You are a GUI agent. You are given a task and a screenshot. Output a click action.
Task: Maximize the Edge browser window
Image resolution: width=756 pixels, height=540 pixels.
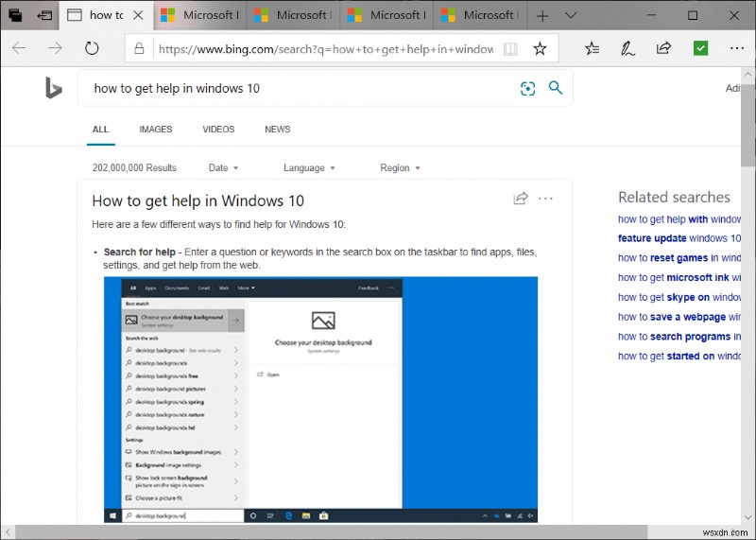693,15
